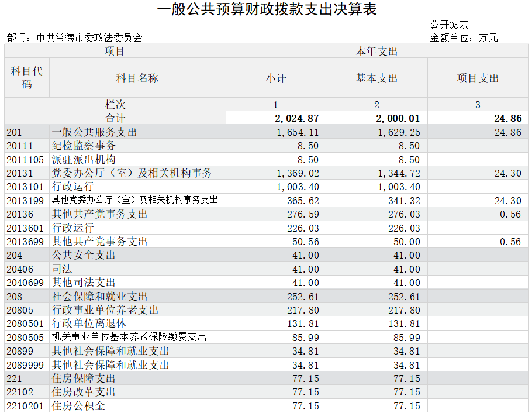Select the 小计 column header

click(x=276, y=78)
